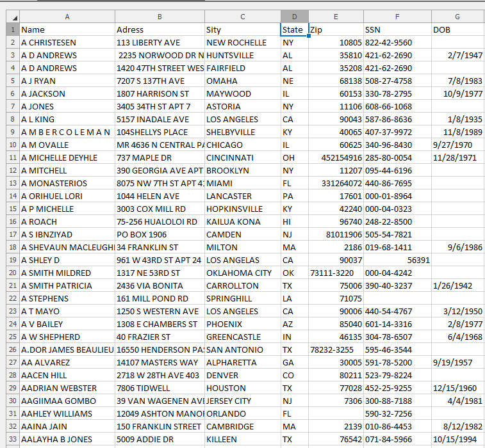Select the Zip cell containing 73111-3220
Screen dimensions: 485x448
click(x=336, y=273)
